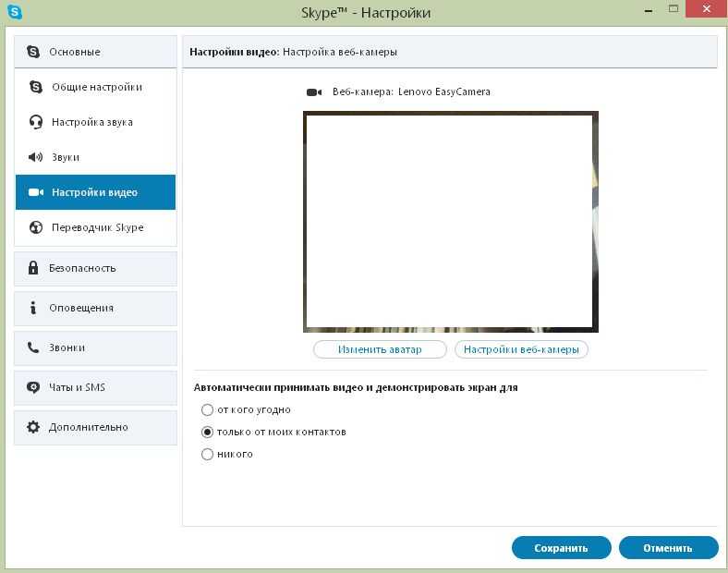Click the chat bubble icon beside Чаты и SMS
This screenshot has width=728, height=573.
click(33, 387)
